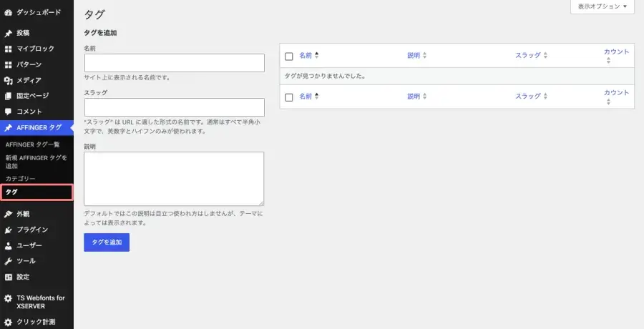Screen dimensions: 644x329
Task: Click the pin icon beside AFFINGER タグ
Action: coord(8,128)
